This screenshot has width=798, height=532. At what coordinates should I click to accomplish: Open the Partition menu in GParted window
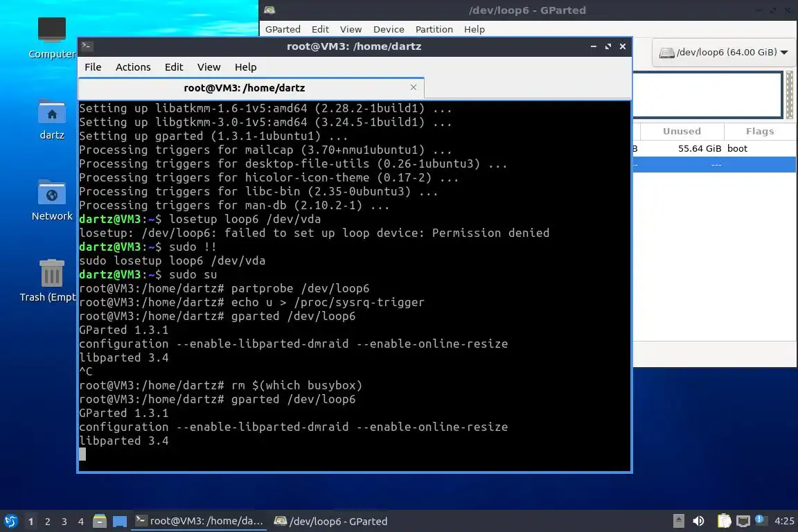point(434,30)
